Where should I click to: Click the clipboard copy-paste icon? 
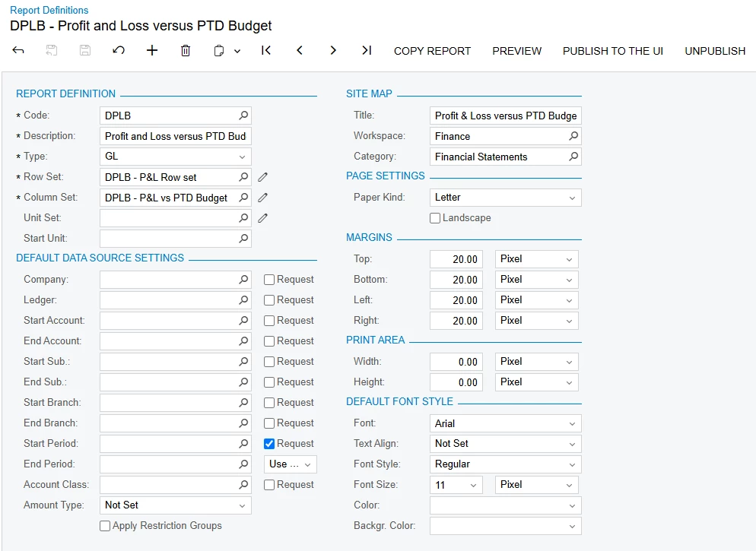[x=219, y=51]
